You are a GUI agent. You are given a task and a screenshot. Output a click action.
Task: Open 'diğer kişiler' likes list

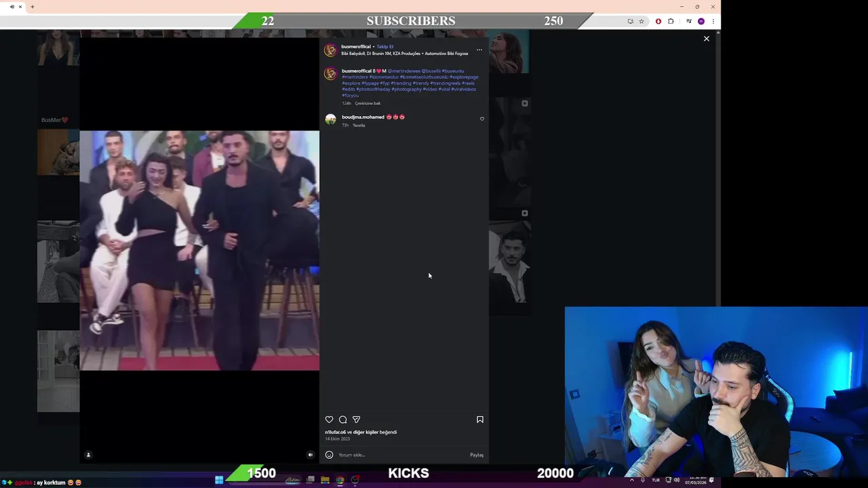pos(366,432)
